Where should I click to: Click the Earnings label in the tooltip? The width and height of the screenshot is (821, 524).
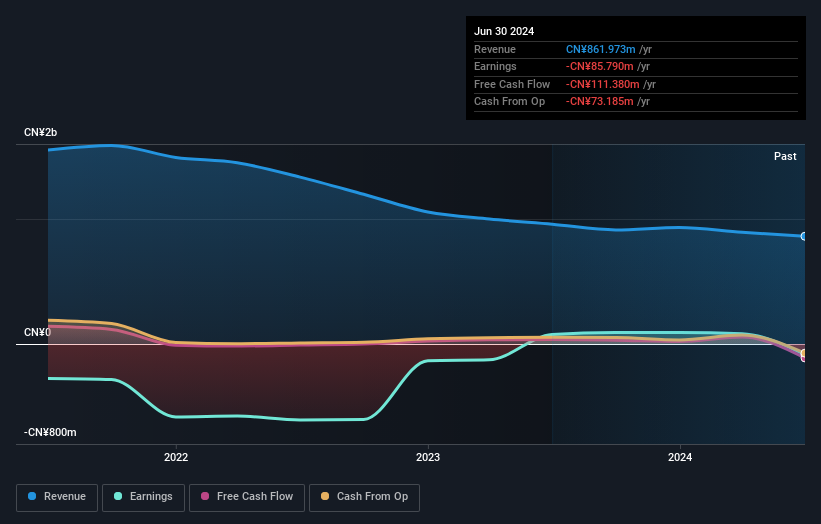pyautogui.click(x=495, y=66)
